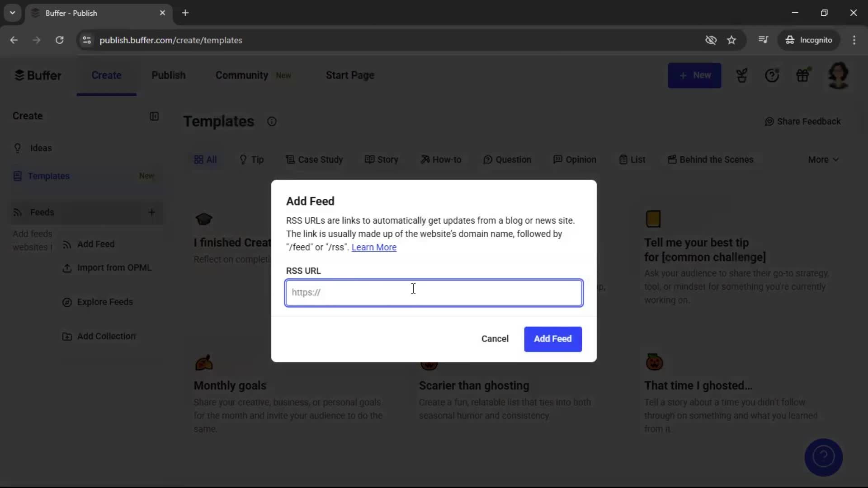Click the gift box rewards icon
Screen dimensions: 868x488
point(803,75)
